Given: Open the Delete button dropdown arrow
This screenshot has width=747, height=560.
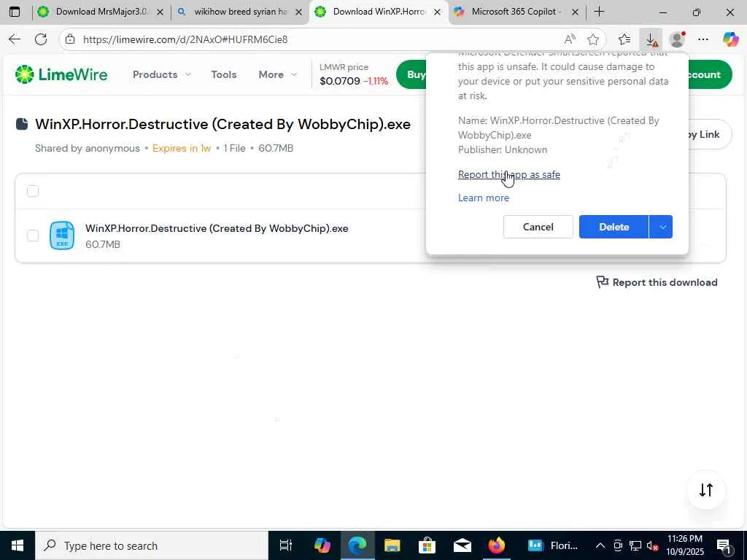Looking at the screenshot, I should coord(661,227).
